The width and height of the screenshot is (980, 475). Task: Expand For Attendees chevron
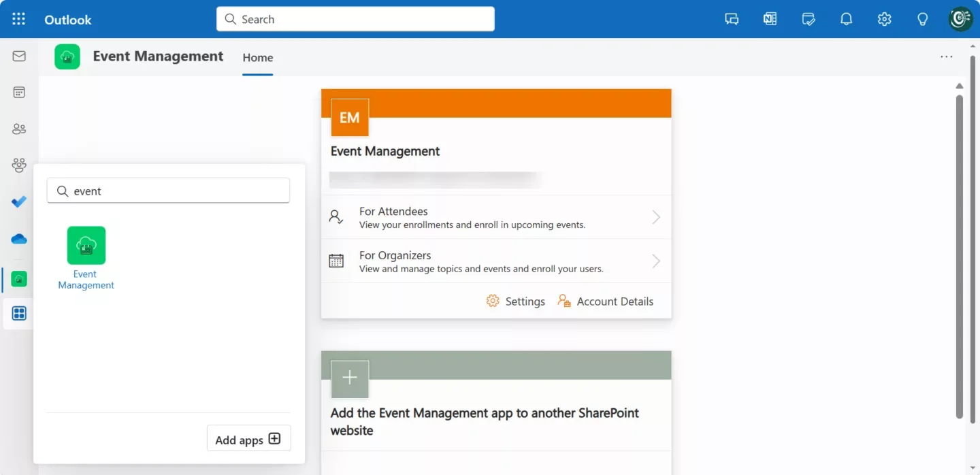point(656,217)
